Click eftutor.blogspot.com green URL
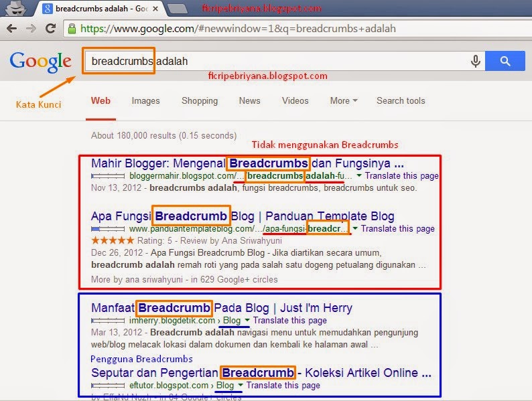 169,386
